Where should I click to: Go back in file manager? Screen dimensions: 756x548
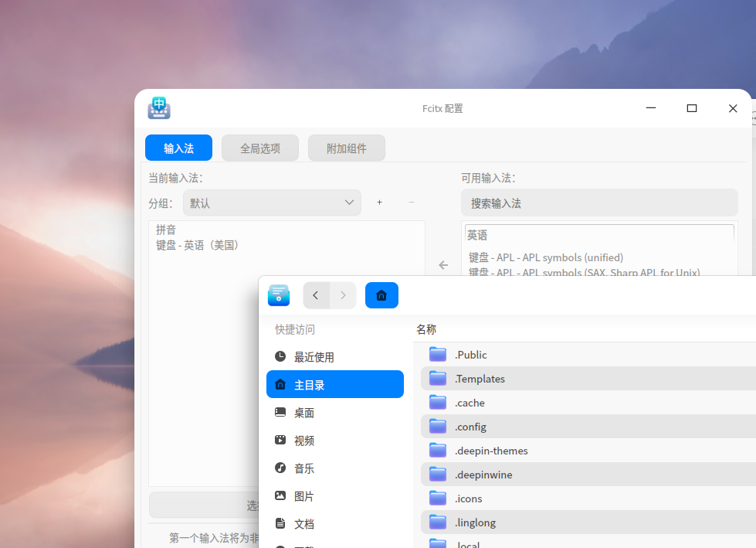coord(316,295)
